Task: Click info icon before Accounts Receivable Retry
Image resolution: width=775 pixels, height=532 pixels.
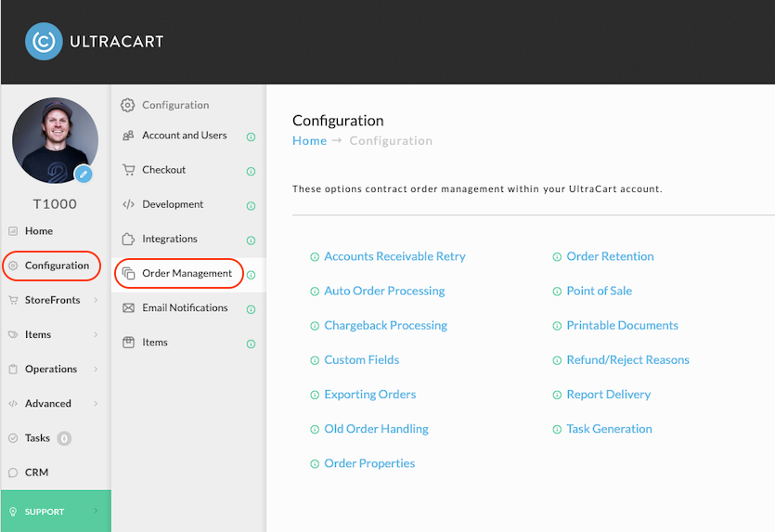Action: tap(315, 256)
